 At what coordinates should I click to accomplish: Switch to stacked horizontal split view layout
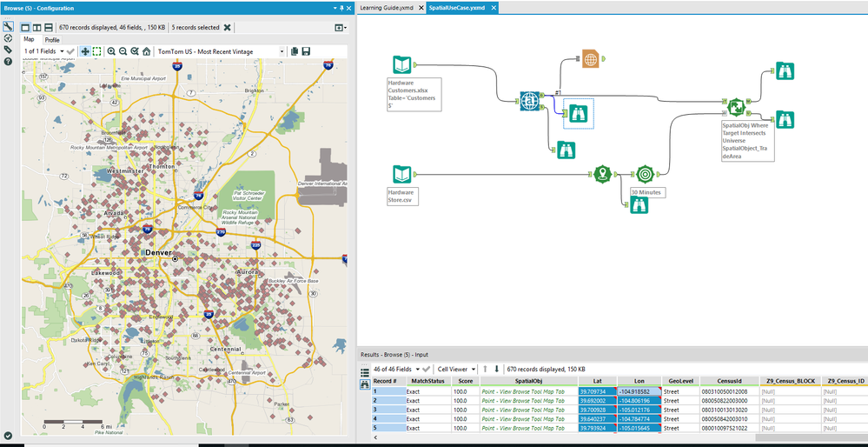click(x=48, y=27)
